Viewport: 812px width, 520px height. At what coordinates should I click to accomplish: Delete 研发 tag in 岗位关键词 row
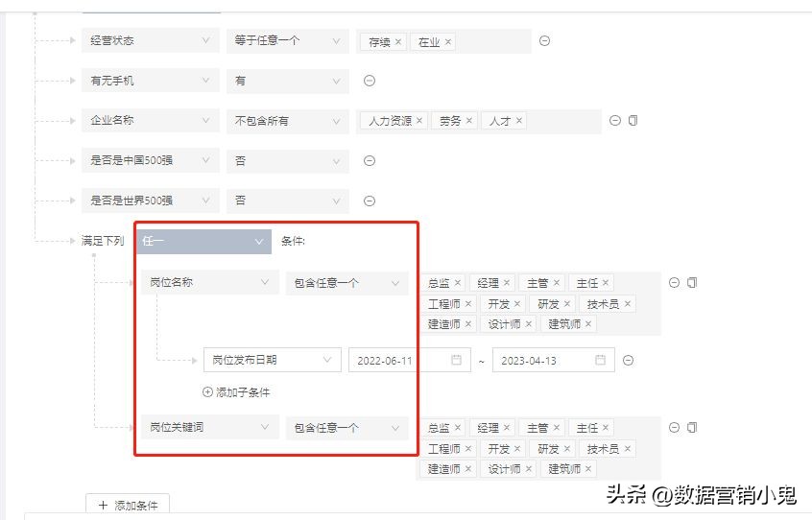pos(567,449)
